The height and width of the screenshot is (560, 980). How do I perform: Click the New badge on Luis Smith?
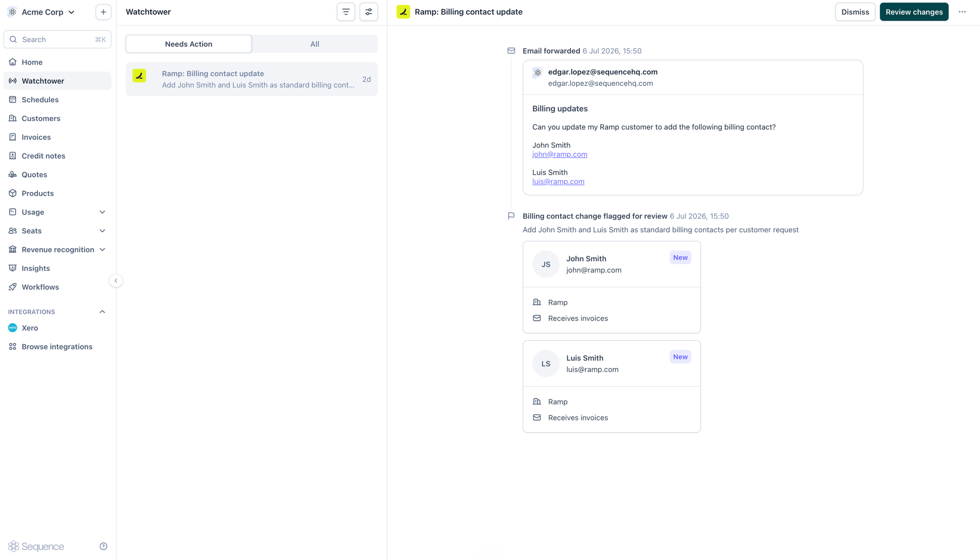(x=680, y=357)
